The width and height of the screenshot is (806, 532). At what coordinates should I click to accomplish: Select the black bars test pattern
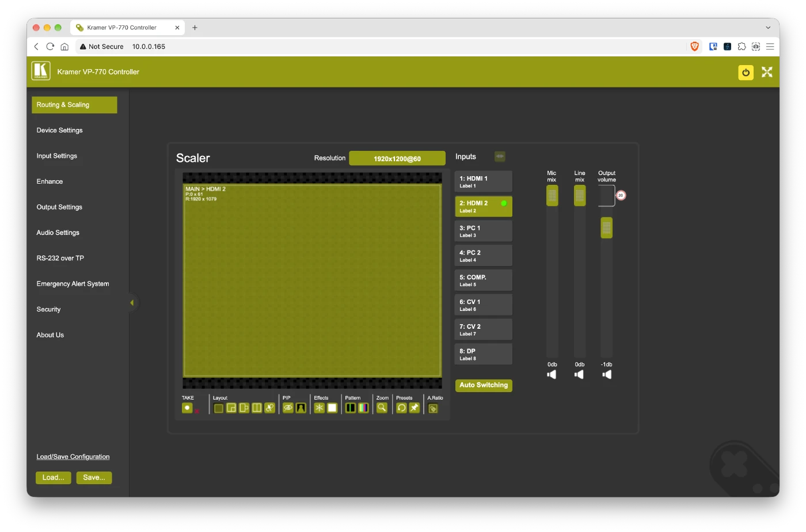(x=351, y=408)
